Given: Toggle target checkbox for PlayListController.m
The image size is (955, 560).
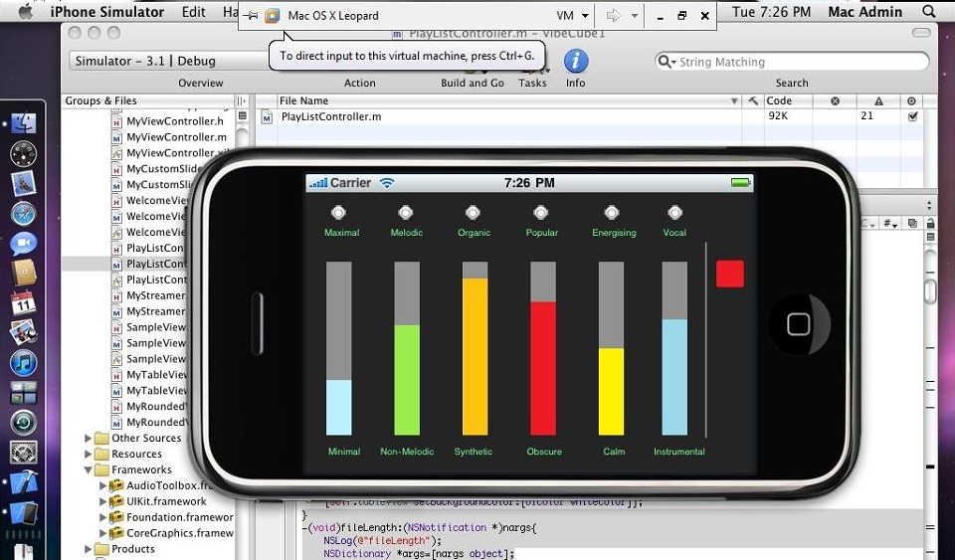Looking at the screenshot, I should pyautogui.click(x=912, y=116).
